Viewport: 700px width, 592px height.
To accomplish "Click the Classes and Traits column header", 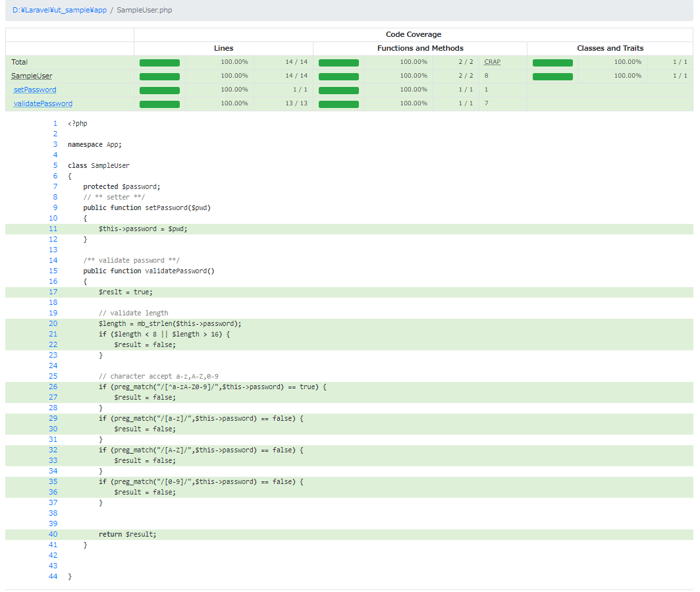I will 610,48.
